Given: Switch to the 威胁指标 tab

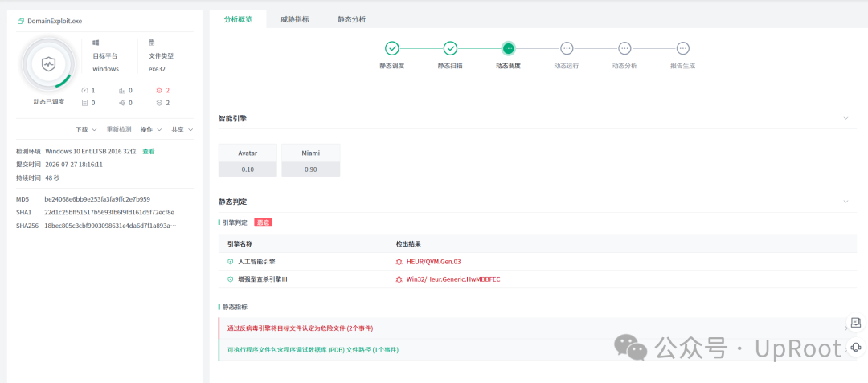Looking at the screenshot, I should pyautogui.click(x=294, y=18).
